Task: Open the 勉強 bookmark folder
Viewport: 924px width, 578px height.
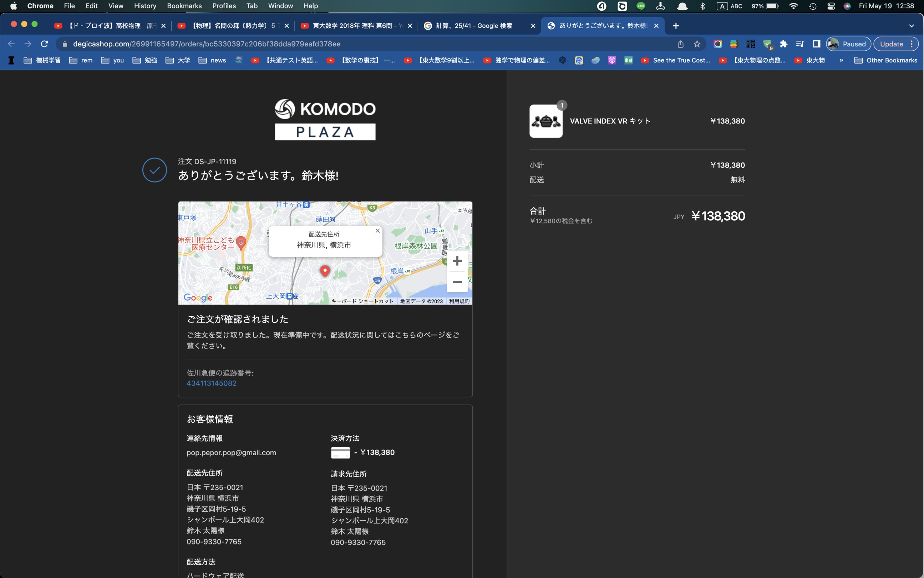Action: tap(145, 60)
